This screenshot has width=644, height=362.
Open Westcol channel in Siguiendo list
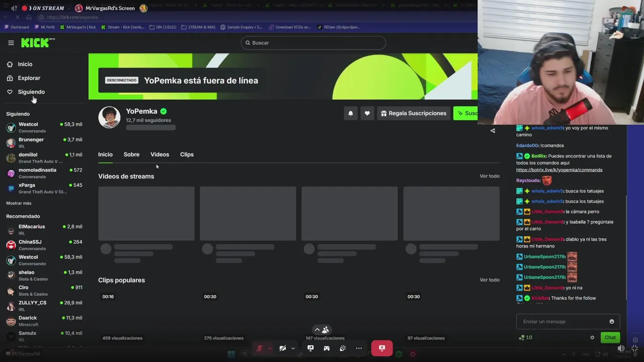[x=44, y=127]
